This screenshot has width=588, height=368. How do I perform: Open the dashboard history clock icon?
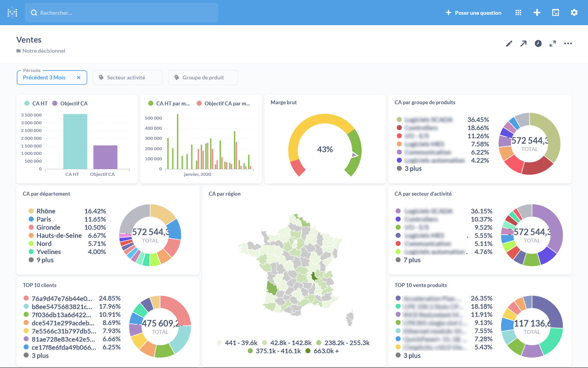click(x=538, y=43)
